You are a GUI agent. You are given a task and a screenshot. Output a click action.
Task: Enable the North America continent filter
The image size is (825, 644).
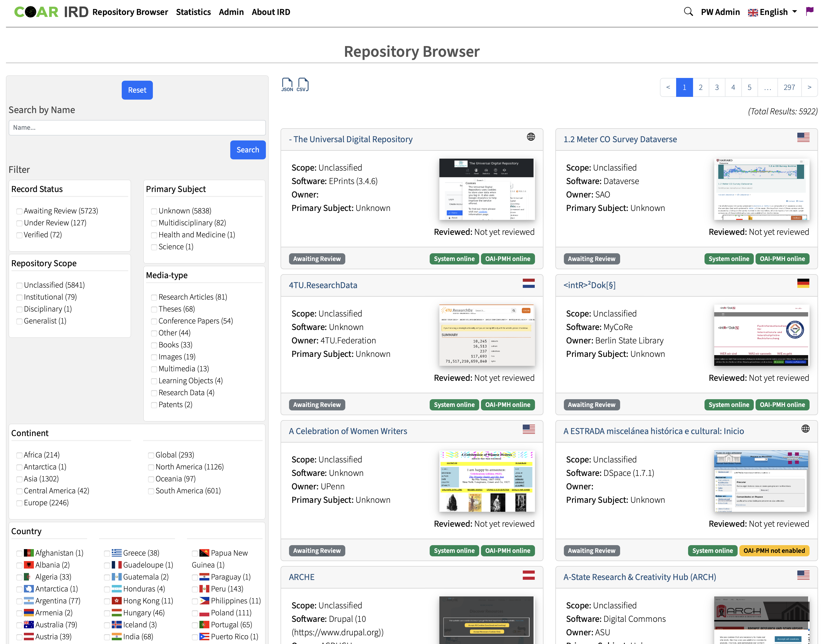tap(151, 467)
